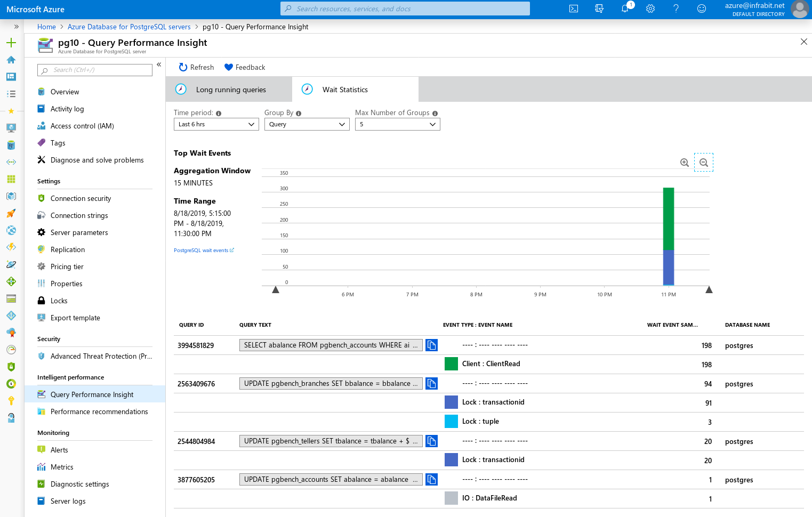The image size is (812, 517).
Task: Click the user account avatar
Action: click(x=800, y=9)
